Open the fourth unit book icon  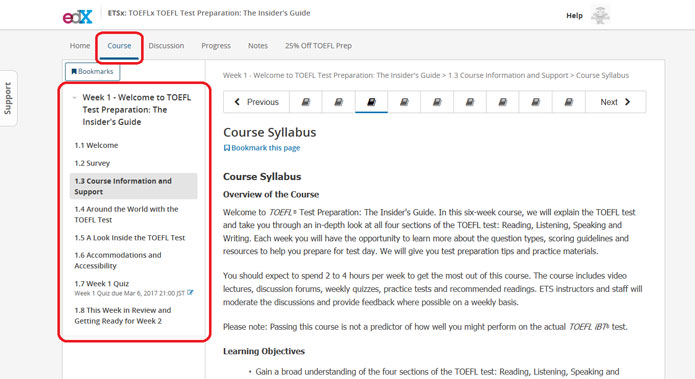tap(404, 102)
